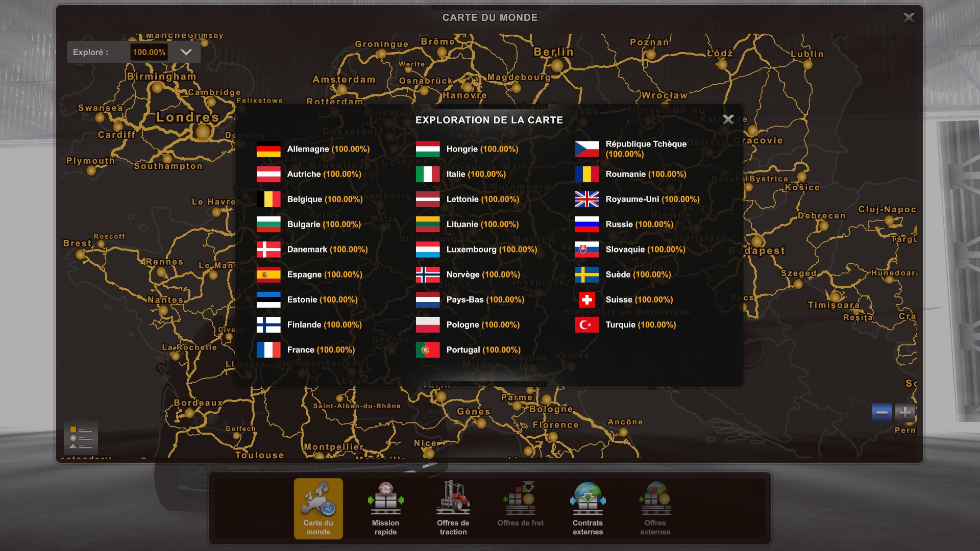The width and height of the screenshot is (980, 551).
Task: Click the Norvège flag icon
Action: point(428,274)
